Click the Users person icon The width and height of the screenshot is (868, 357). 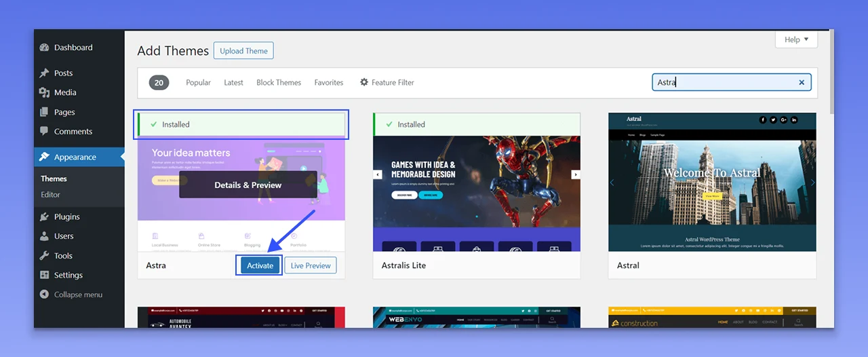[45, 236]
